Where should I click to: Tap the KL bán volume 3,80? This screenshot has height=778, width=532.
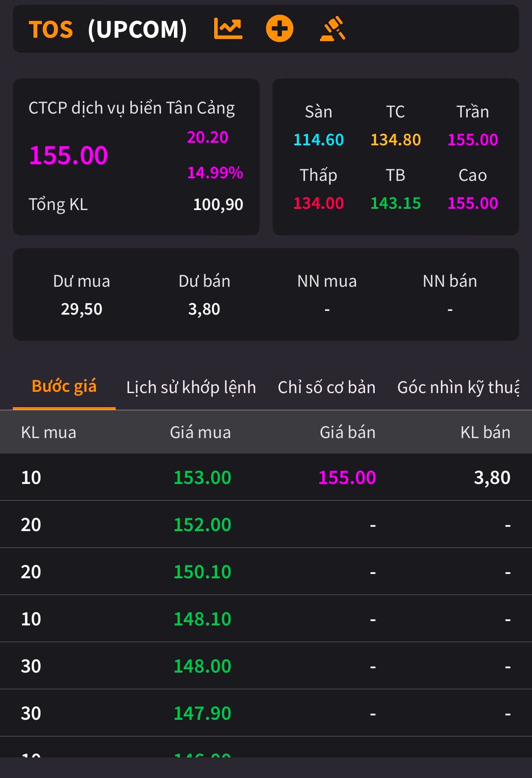click(492, 478)
